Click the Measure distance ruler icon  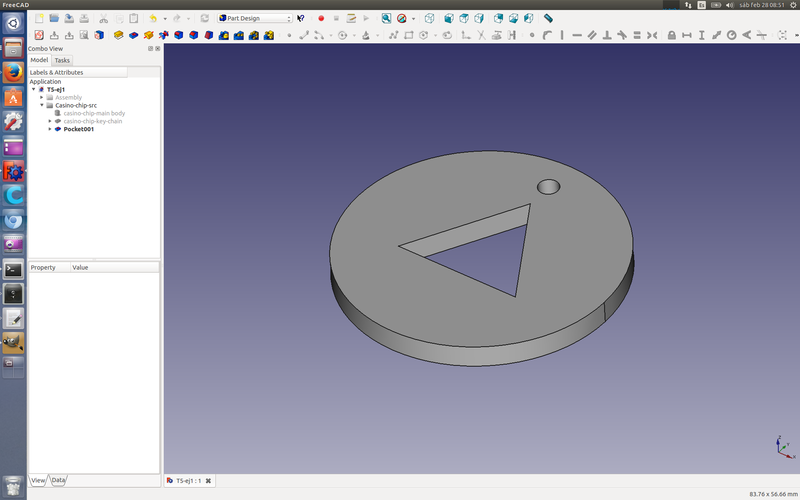(x=548, y=18)
